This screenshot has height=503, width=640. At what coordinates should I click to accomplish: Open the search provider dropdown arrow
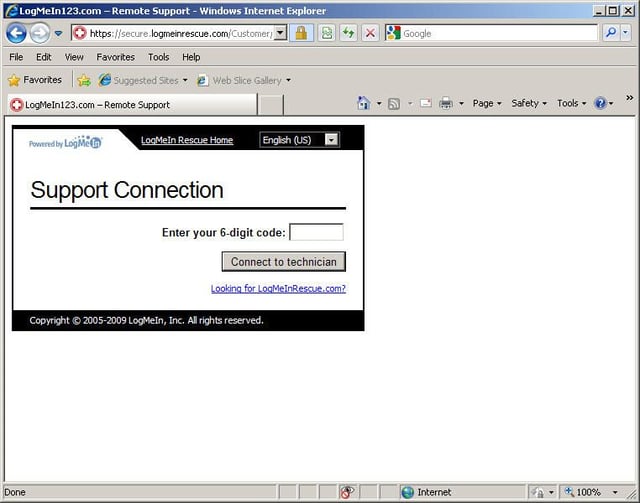tap(626, 33)
